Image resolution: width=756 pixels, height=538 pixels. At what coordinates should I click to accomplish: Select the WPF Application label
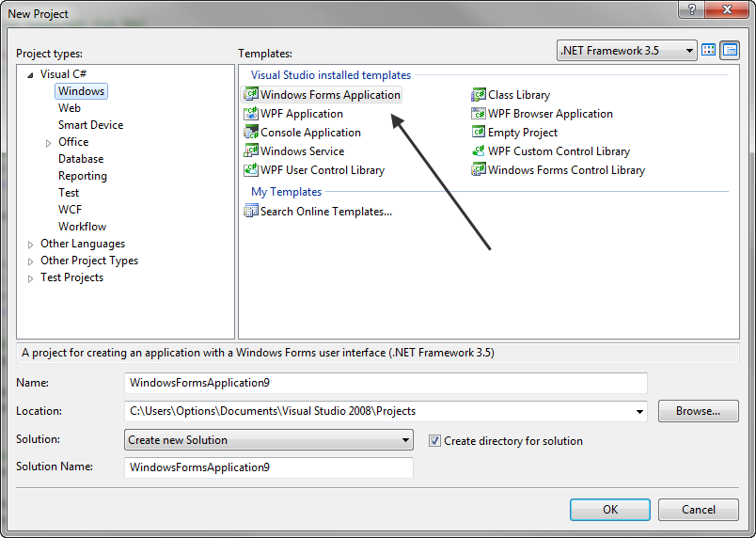[302, 113]
